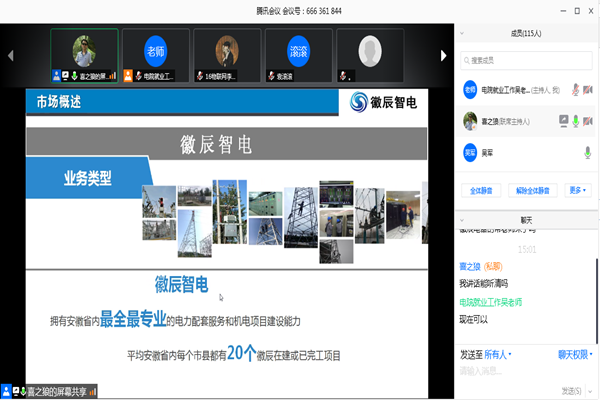Image resolution: width=600 pixels, height=400 pixels.
Task: Click the 发送 send message button
Action: (x=572, y=390)
